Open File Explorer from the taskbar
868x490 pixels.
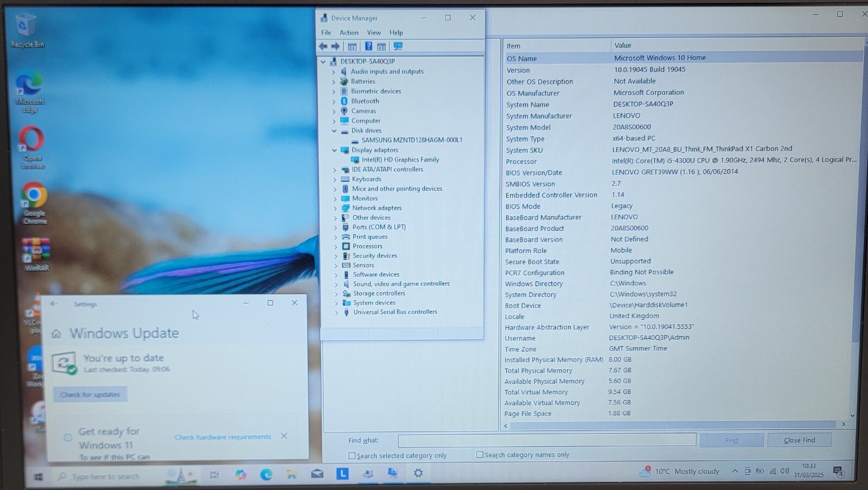pos(291,475)
